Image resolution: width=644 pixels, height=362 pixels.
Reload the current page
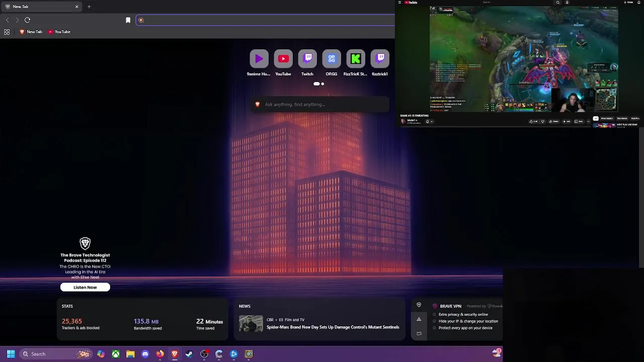(27, 20)
